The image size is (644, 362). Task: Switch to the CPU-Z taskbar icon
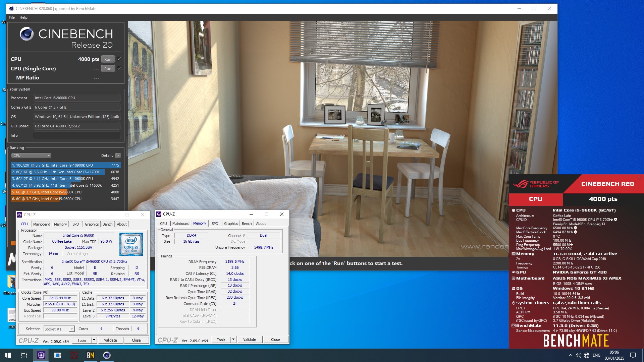pyautogui.click(x=41, y=355)
